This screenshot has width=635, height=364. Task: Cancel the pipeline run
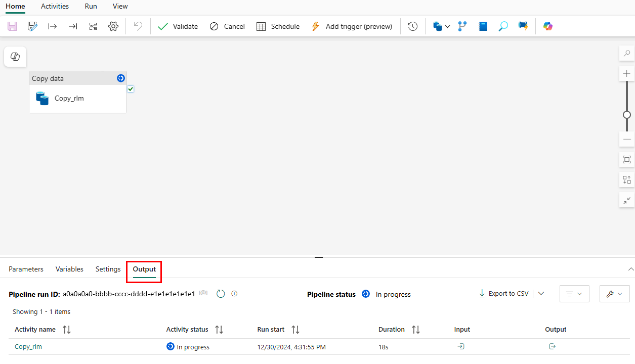coord(227,26)
